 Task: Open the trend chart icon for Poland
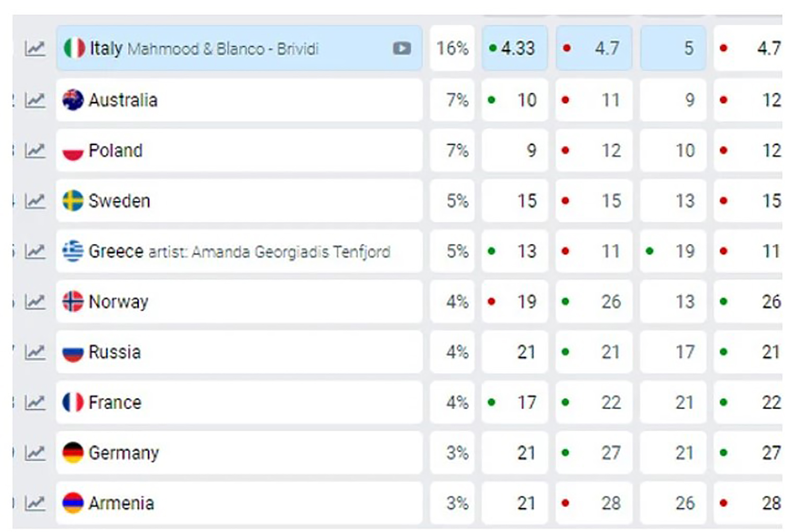point(35,151)
